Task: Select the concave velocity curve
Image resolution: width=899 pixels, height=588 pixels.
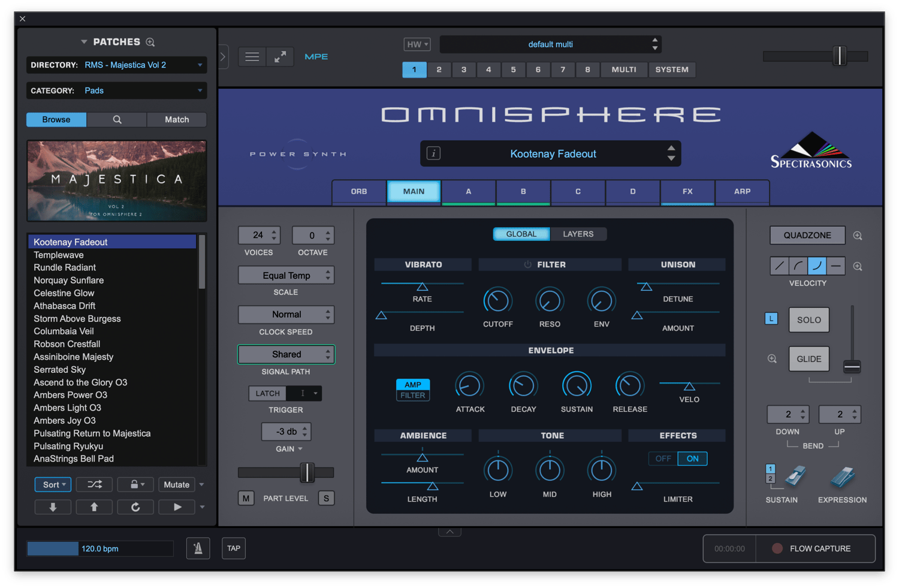Action: click(817, 266)
